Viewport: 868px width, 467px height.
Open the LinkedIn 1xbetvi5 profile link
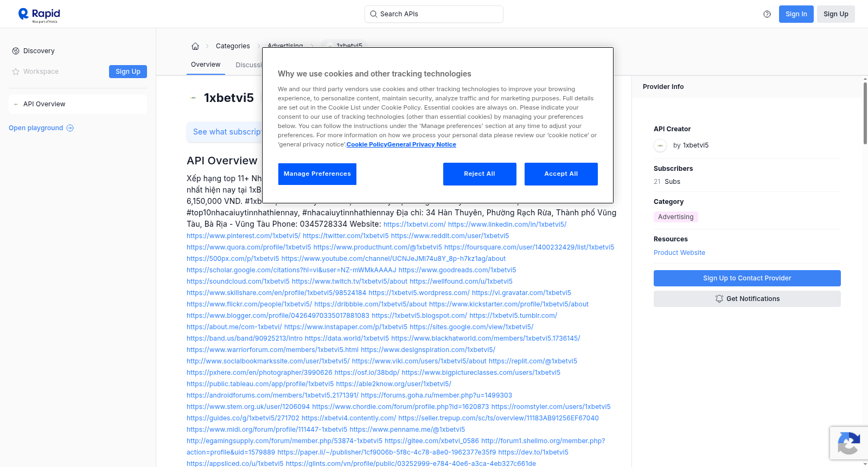[507, 225]
